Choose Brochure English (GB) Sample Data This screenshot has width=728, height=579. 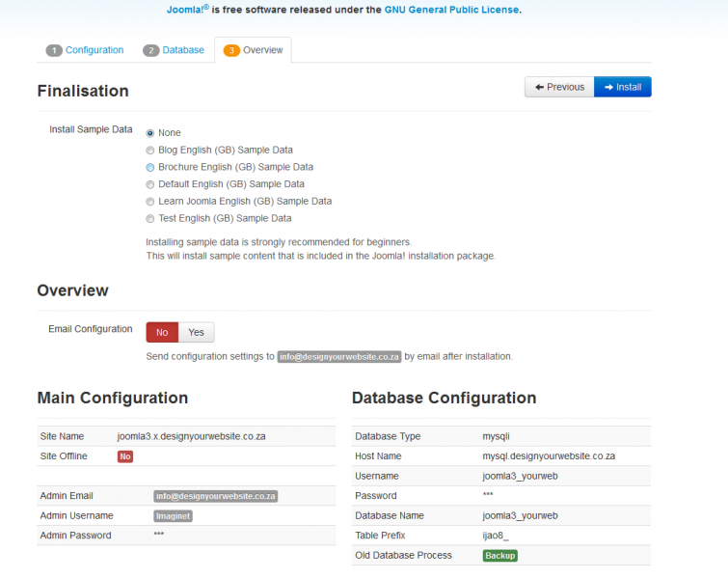click(x=150, y=167)
